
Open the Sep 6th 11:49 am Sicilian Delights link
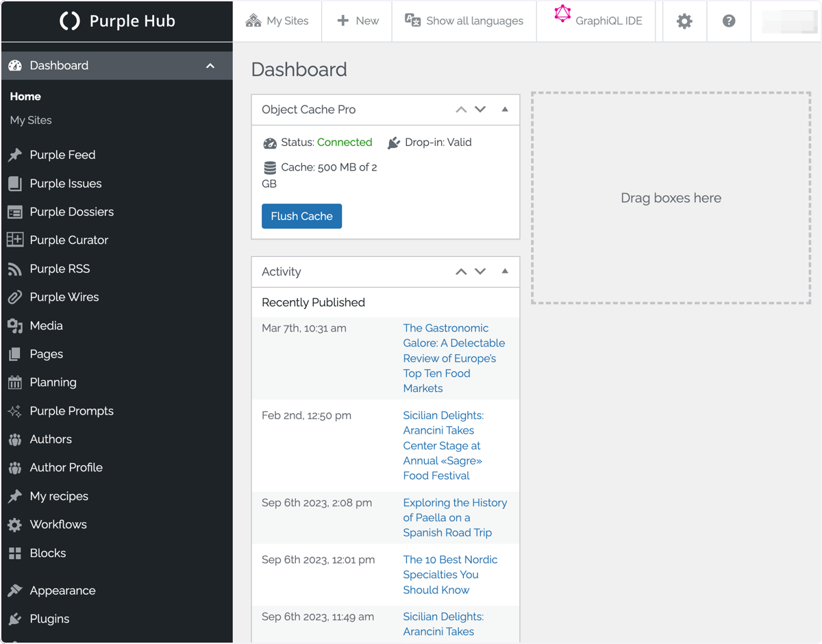[443, 624]
